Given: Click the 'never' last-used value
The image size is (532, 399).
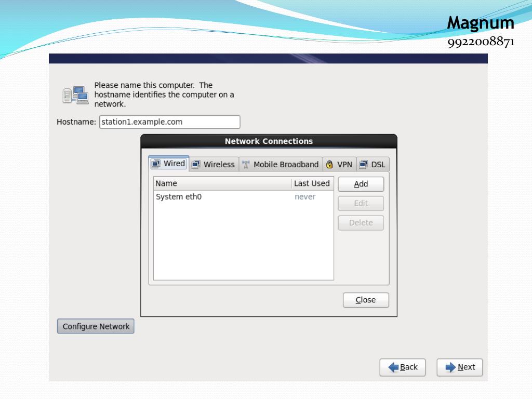Looking at the screenshot, I should tap(305, 197).
